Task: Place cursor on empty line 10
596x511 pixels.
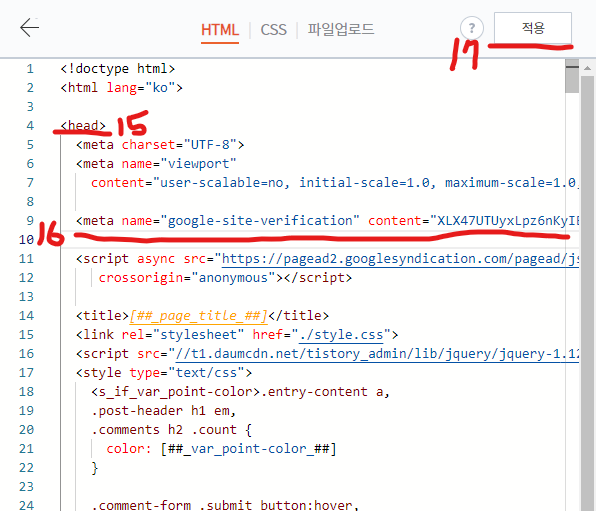Action: (319, 240)
